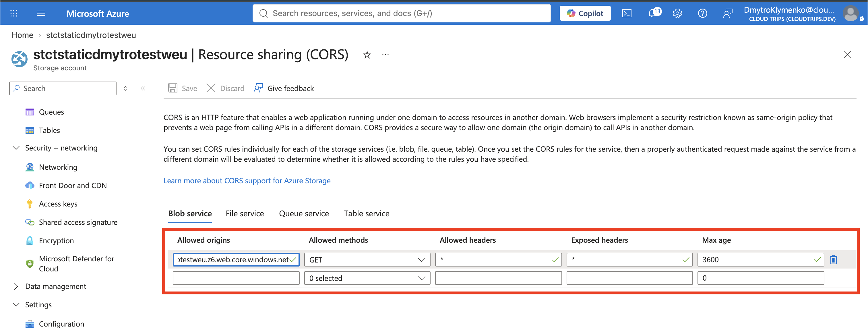The width and height of the screenshot is (868, 332).
Task: Click the empty allowed headers field
Action: [x=498, y=278]
